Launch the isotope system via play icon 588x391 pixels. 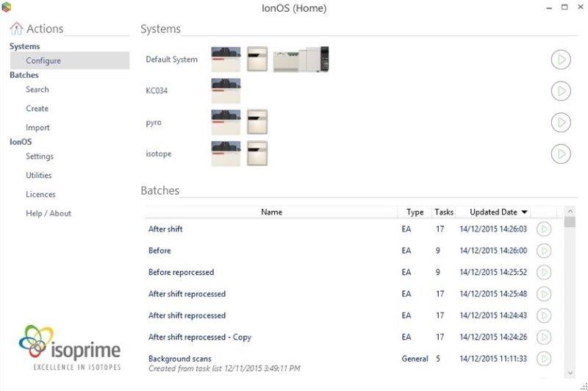tap(561, 154)
